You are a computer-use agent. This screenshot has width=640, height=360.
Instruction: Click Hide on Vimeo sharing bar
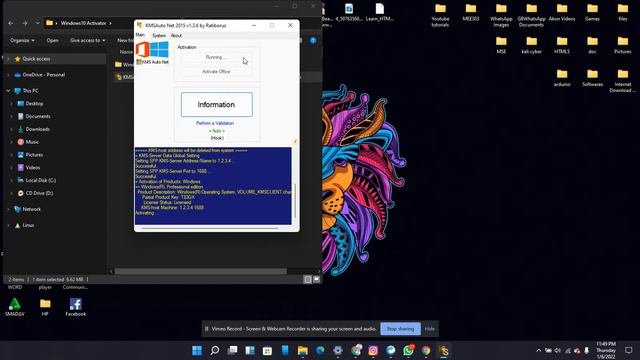click(x=429, y=329)
